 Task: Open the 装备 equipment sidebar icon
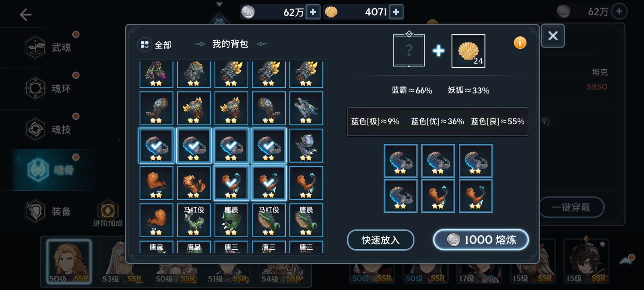click(x=35, y=211)
